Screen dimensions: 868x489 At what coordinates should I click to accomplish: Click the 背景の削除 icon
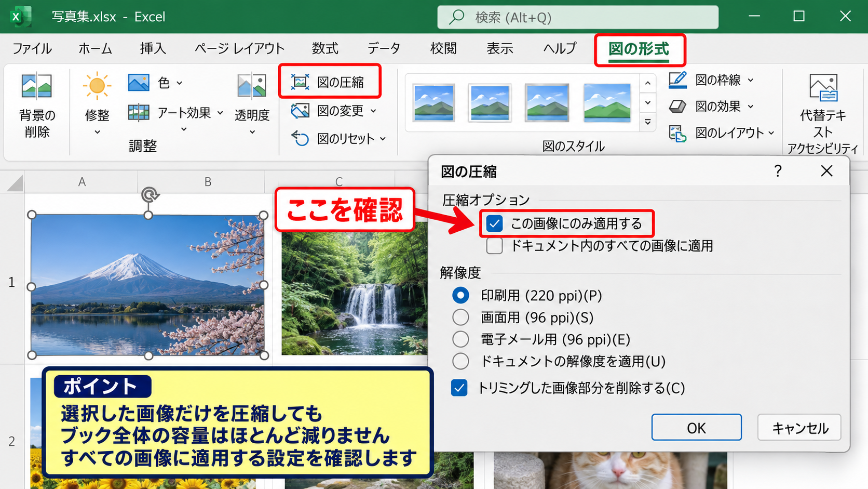[36, 86]
